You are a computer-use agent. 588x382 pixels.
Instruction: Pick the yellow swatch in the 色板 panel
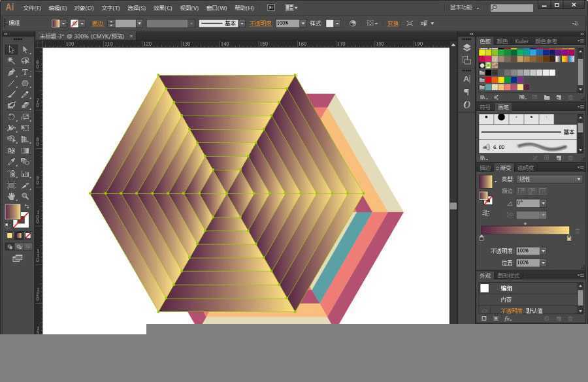click(483, 52)
